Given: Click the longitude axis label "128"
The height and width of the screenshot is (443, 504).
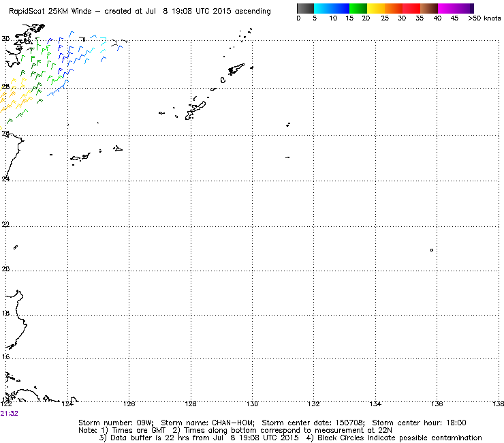Looking at the screenshot, I should pos(191,404).
